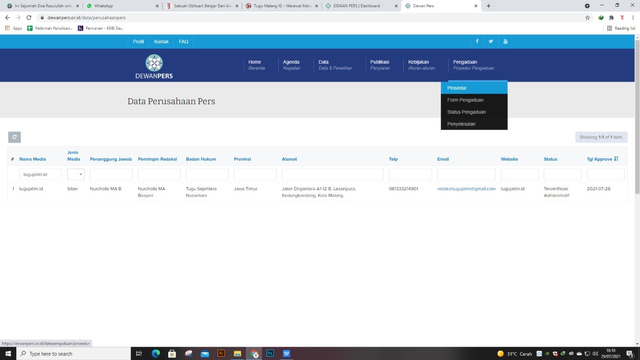The width and height of the screenshot is (640, 360).
Task: Open the Facebook icon in top bar
Action: tap(477, 41)
